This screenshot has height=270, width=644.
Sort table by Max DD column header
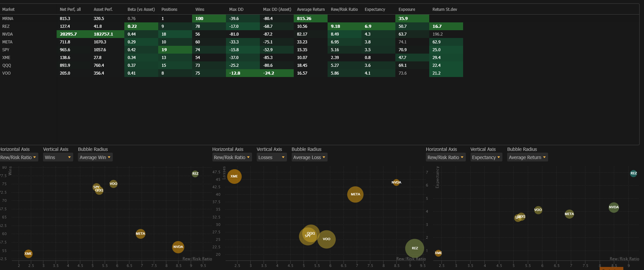[236, 9]
